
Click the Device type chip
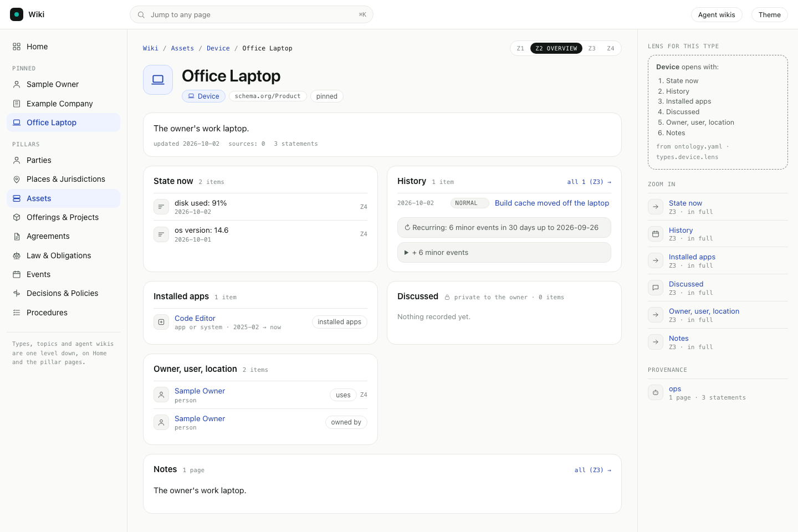203,96
